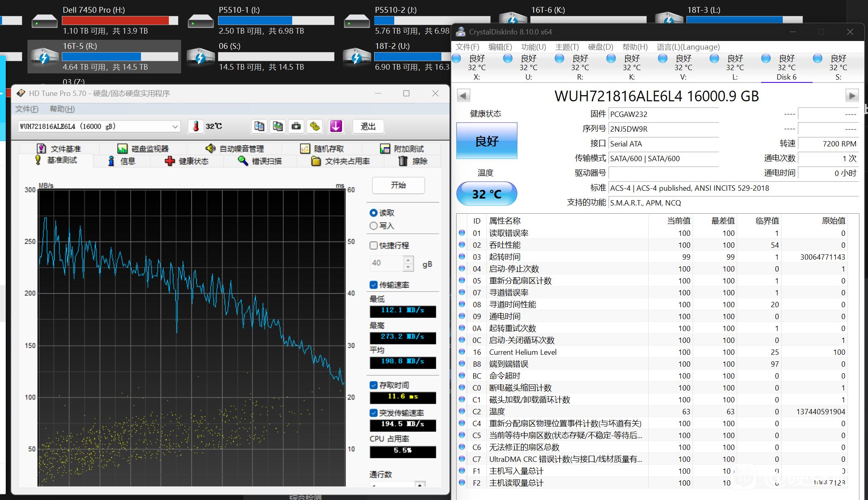Open 主题(T) menu in CrystalDiskInfo
The width and height of the screenshot is (868, 500).
pos(567,47)
